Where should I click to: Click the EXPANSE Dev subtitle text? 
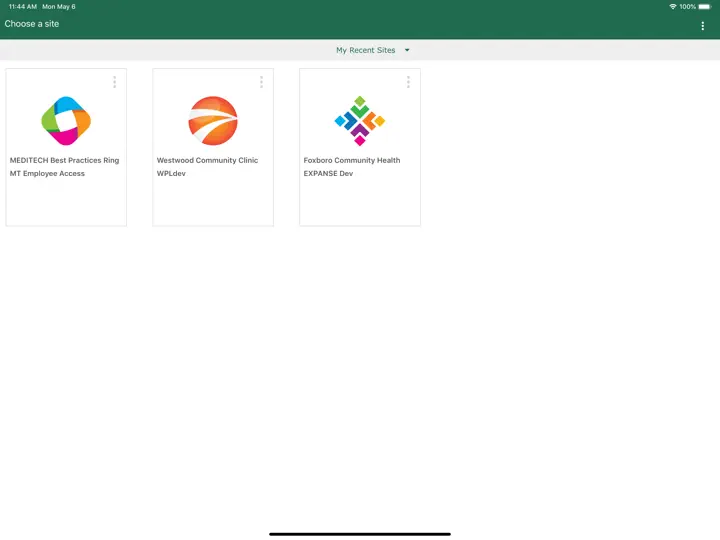(x=328, y=174)
